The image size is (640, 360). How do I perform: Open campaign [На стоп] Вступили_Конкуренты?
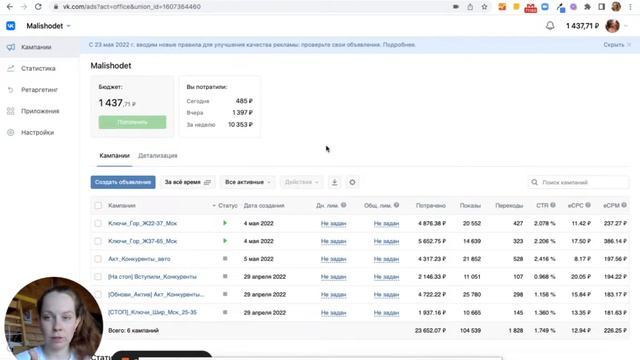click(x=152, y=276)
